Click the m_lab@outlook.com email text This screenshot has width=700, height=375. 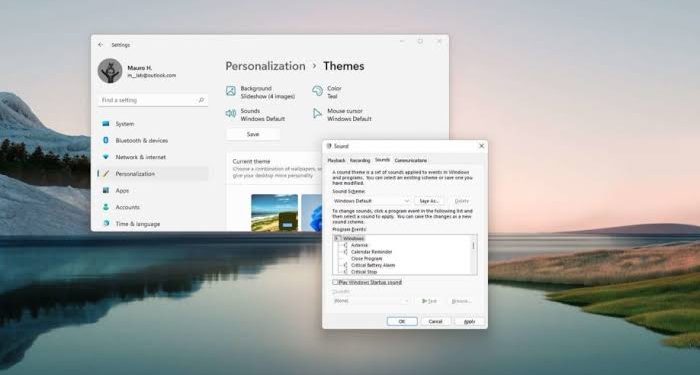[x=152, y=75]
